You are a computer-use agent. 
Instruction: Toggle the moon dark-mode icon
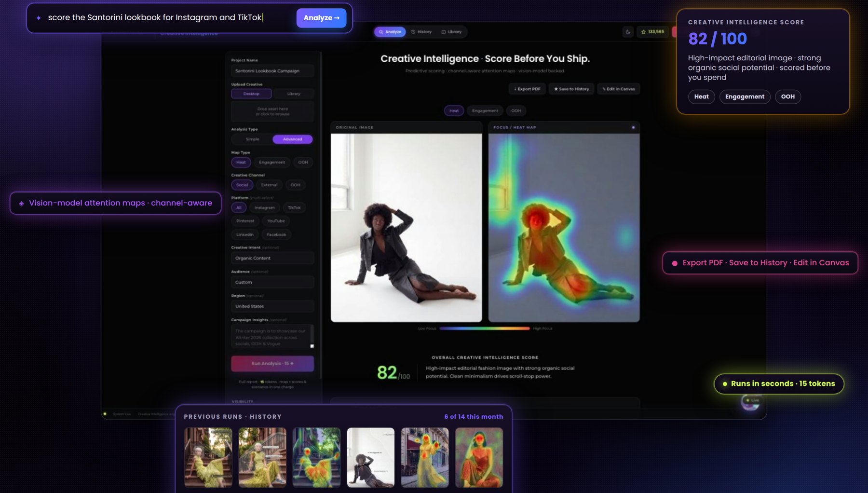tap(628, 32)
